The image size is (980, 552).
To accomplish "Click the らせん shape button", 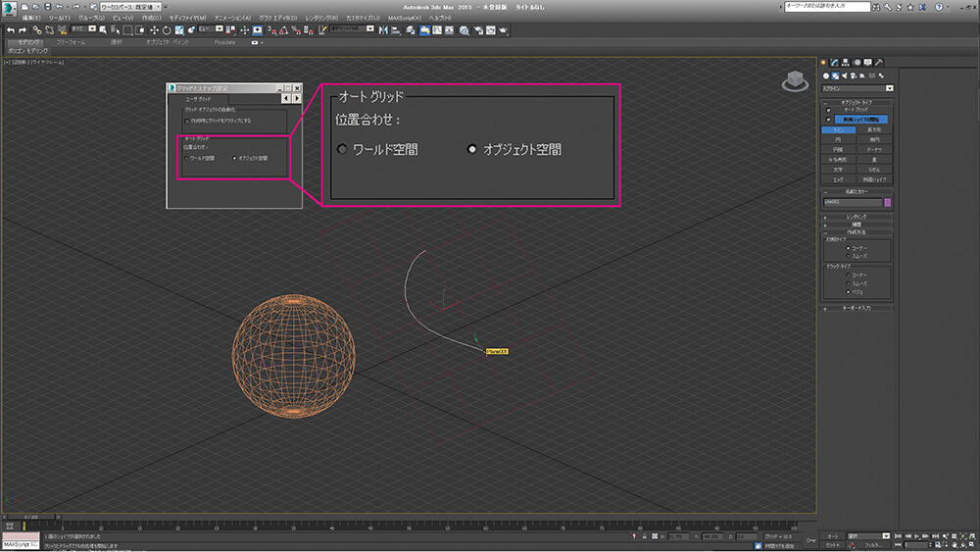I will point(874,170).
